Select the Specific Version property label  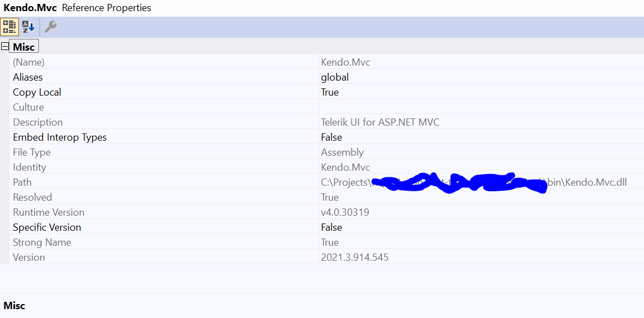tap(47, 227)
